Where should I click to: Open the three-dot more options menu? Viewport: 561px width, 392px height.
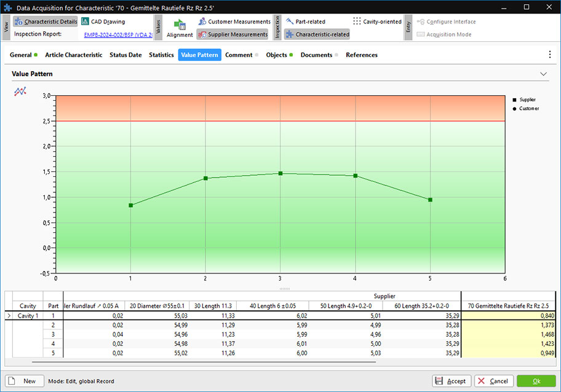[x=549, y=55]
